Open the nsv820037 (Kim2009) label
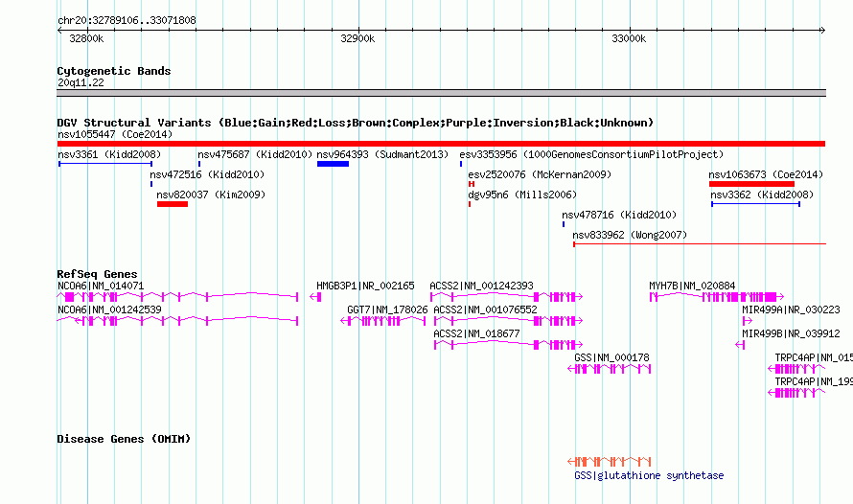This screenshot has height=504, width=853. coord(211,195)
